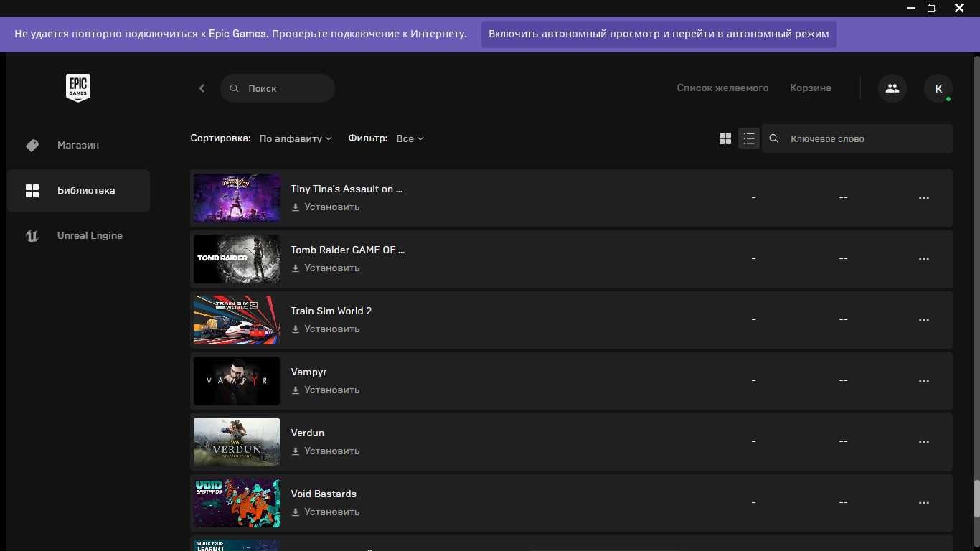Open options menu for Void Bastards
980x551 pixels.
click(924, 502)
